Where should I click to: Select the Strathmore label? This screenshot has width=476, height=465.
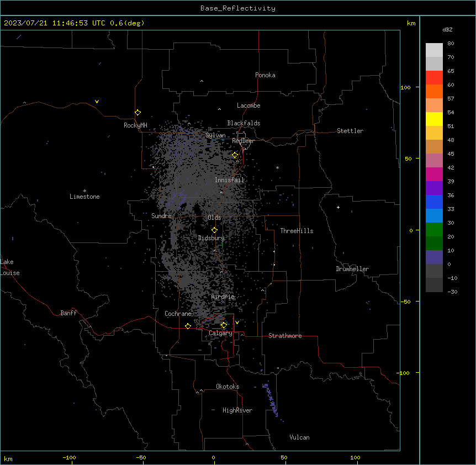pos(285,336)
